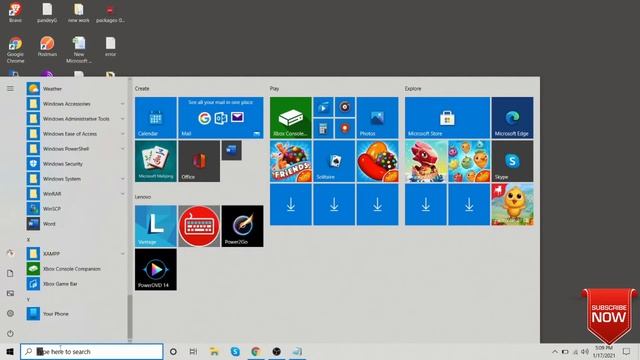Screen dimensions: 640x360
Task: Open the Office tile
Action: pos(199,161)
